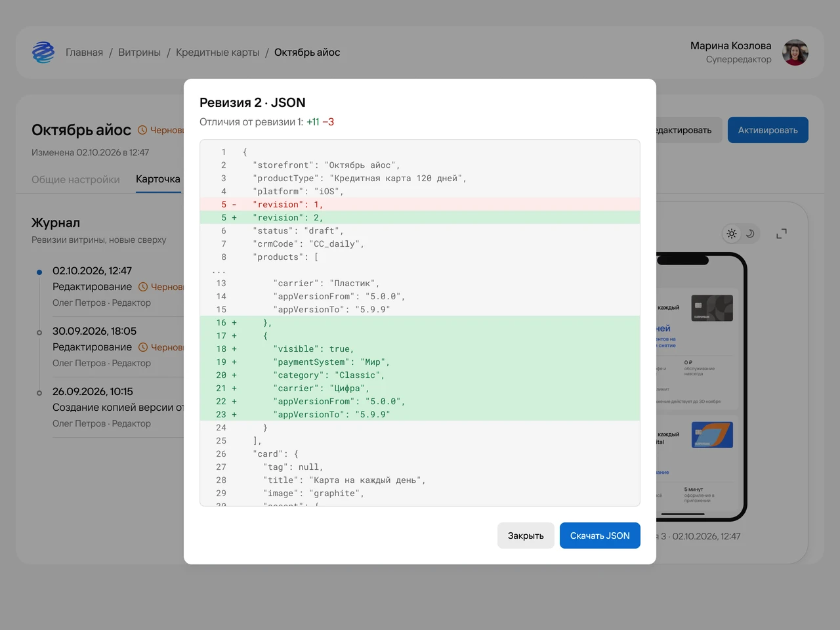Click the clock icon in the 02.10.2026 journal entry

click(x=143, y=287)
